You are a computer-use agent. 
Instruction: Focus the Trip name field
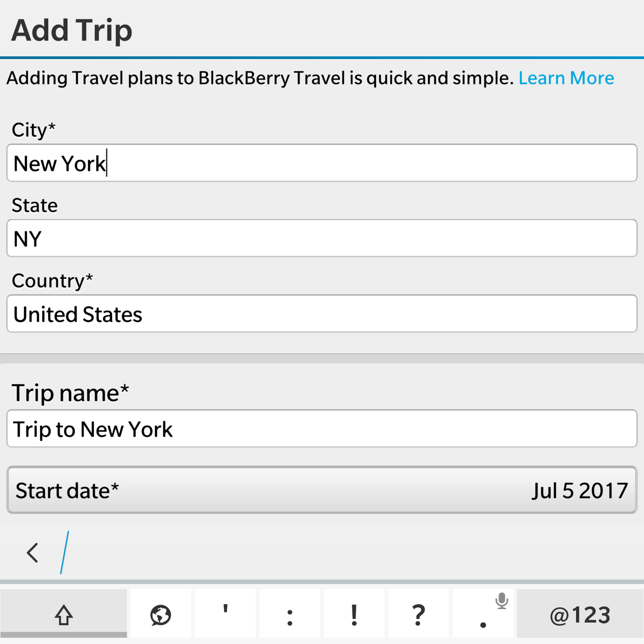pyautogui.click(x=322, y=428)
